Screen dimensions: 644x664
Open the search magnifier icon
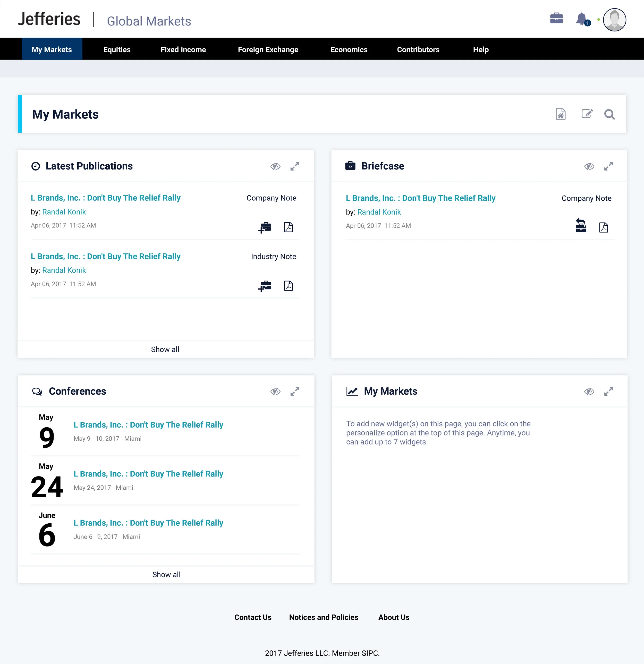pos(609,114)
